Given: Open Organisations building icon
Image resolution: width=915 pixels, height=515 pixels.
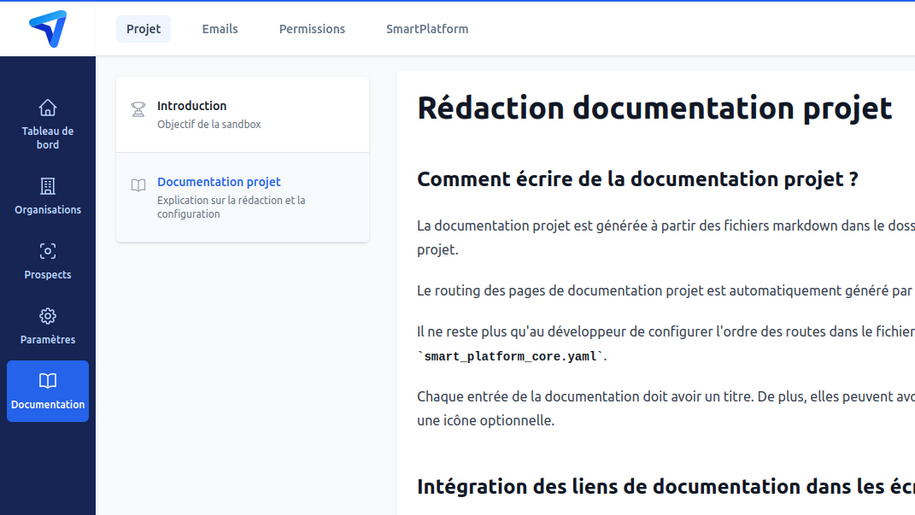Looking at the screenshot, I should [48, 186].
